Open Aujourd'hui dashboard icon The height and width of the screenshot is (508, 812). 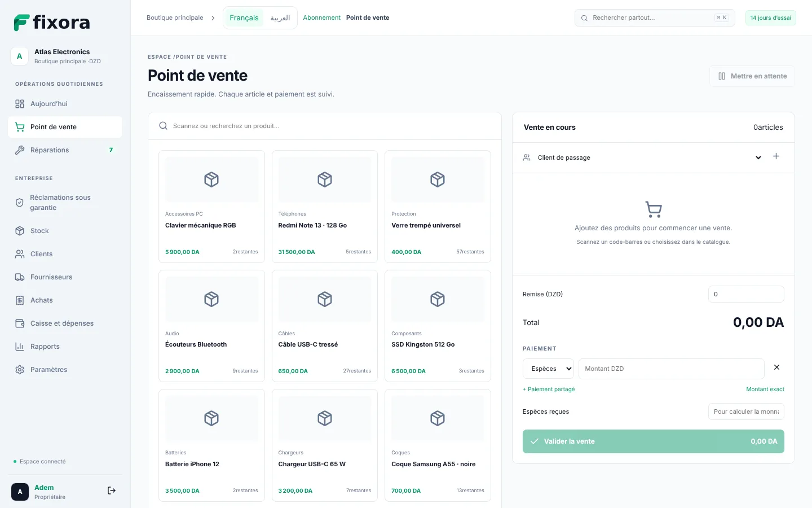pos(20,104)
